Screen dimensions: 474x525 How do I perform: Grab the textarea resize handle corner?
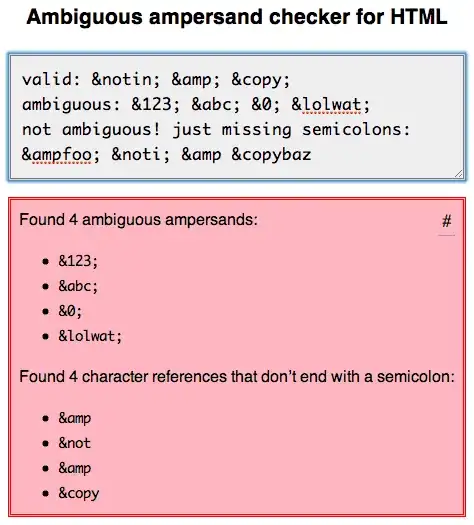459,173
